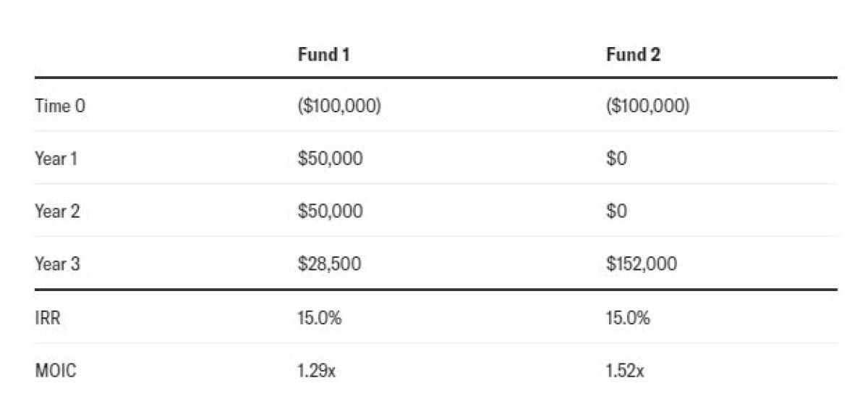This screenshot has width=868, height=420.
Task: Select the $152,000 Year 3 value
Action: point(642,264)
